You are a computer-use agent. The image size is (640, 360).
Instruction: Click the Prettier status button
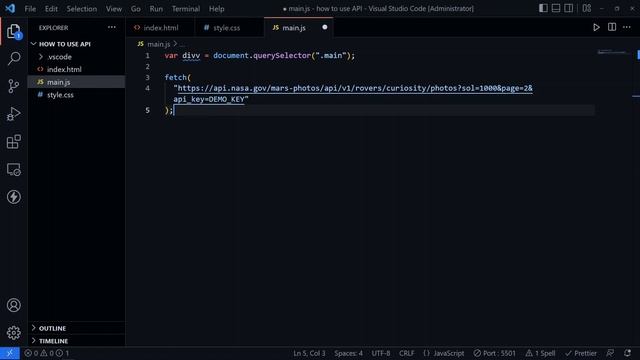point(581,353)
